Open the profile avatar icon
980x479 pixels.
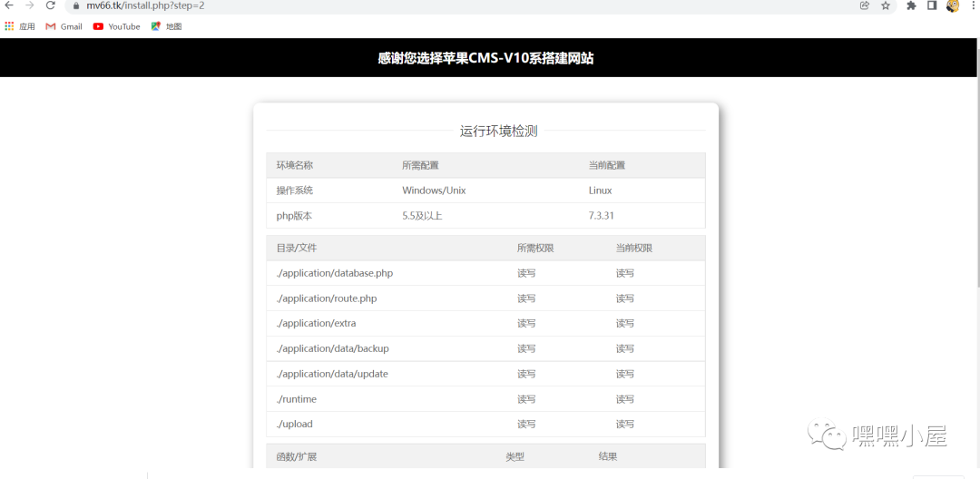click(x=953, y=5)
